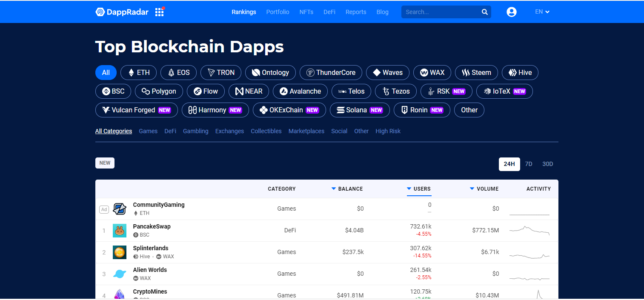The height and width of the screenshot is (300, 644).
Task: Open Portfolio in top navigation
Action: pyautogui.click(x=278, y=12)
